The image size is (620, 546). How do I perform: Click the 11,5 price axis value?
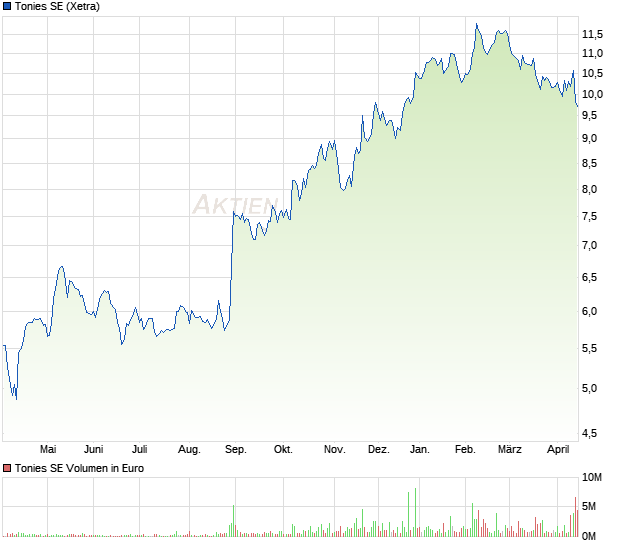(x=592, y=34)
